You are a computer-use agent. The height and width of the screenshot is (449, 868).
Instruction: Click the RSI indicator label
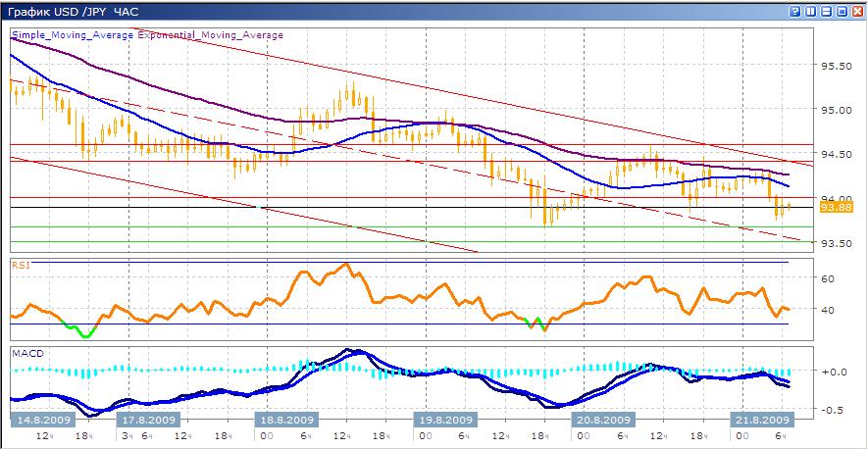[21, 264]
